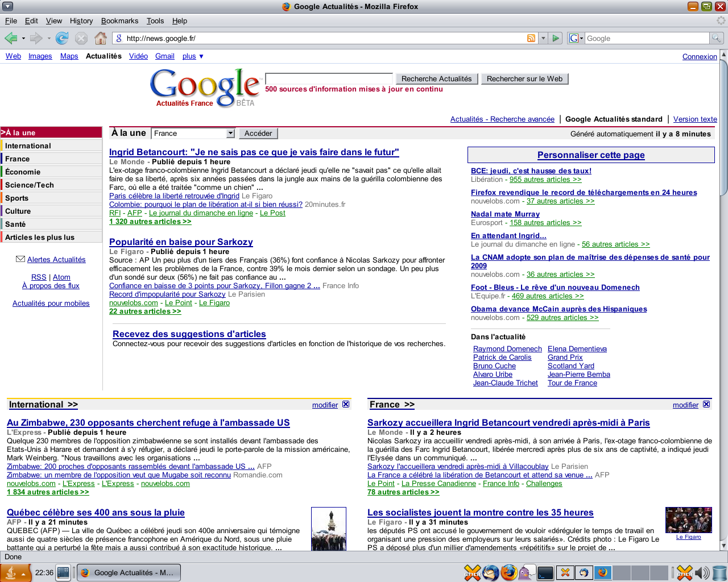Click the browser Google search box
The height and width of the screenshot is (582, 728).
(x=647, y=38)
